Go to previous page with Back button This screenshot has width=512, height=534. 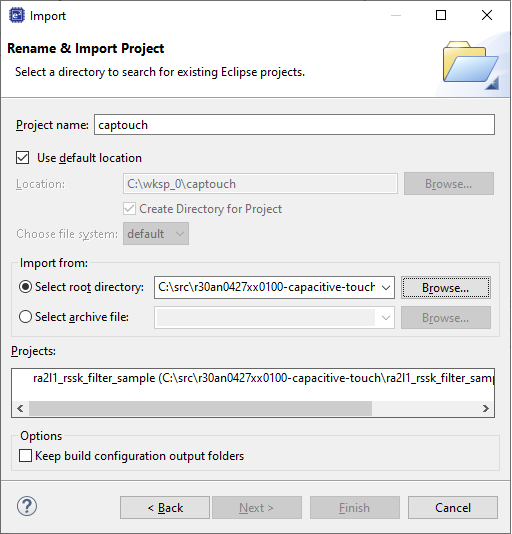[165, 508]
